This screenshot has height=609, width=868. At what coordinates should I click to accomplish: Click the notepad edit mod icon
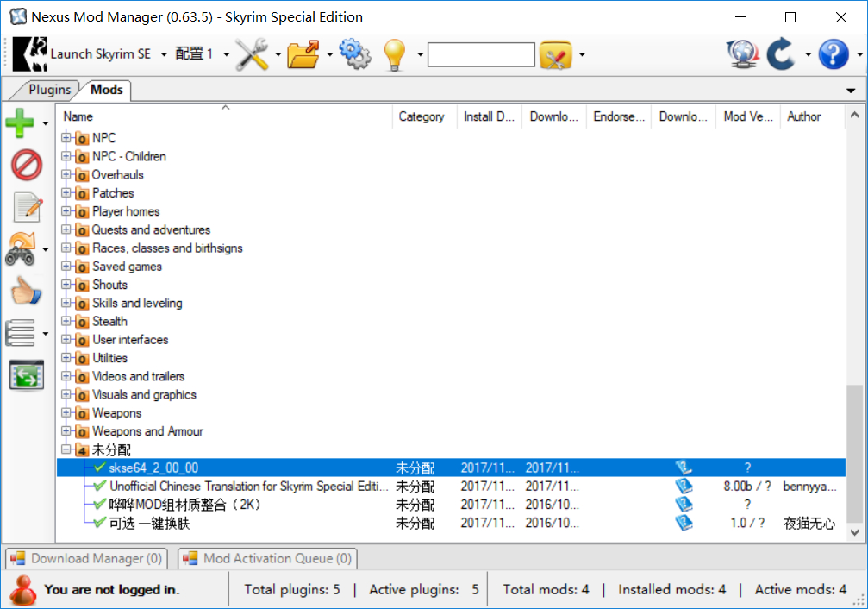[27, 207]
